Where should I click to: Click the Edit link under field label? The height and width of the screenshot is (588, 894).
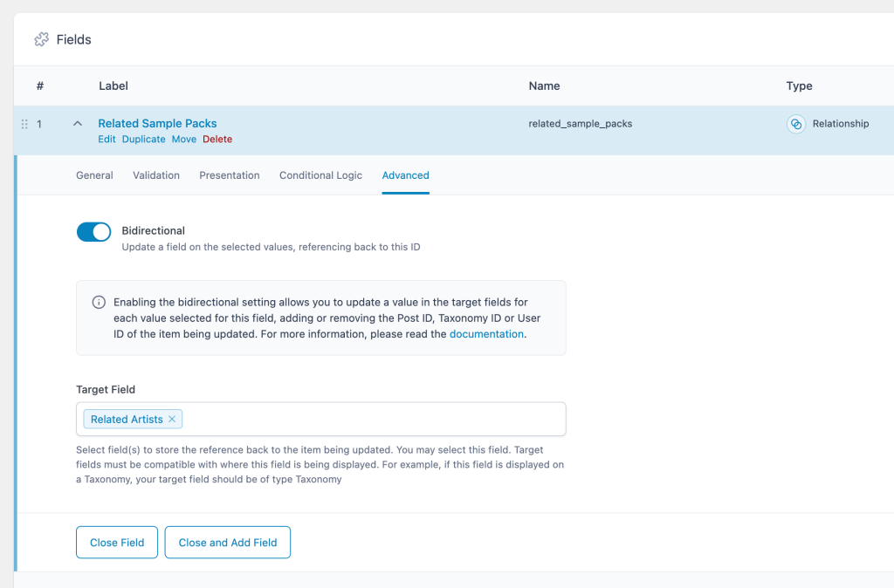tap(107, 140)
